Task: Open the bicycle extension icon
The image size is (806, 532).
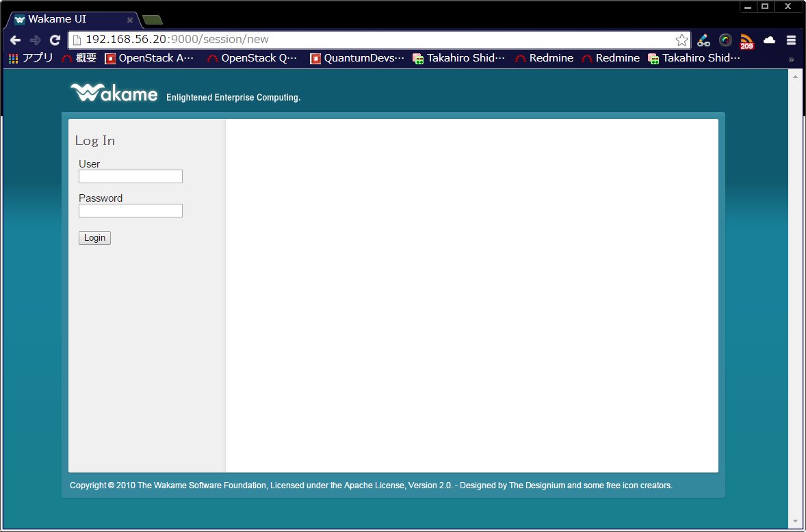Action: 703,40
